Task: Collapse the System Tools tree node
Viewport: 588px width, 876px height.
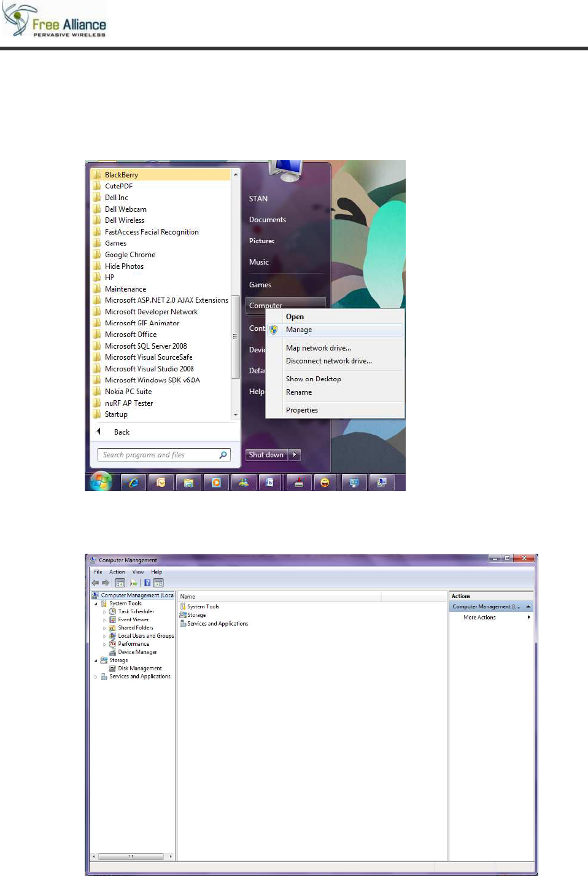Action: coord(96,603)
